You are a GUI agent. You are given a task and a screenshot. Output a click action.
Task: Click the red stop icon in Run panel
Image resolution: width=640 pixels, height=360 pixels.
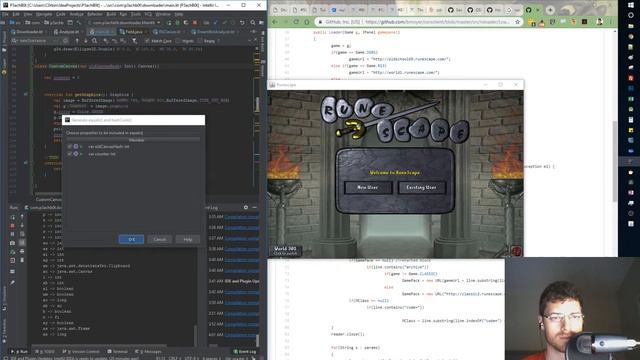tap(13, 225)
